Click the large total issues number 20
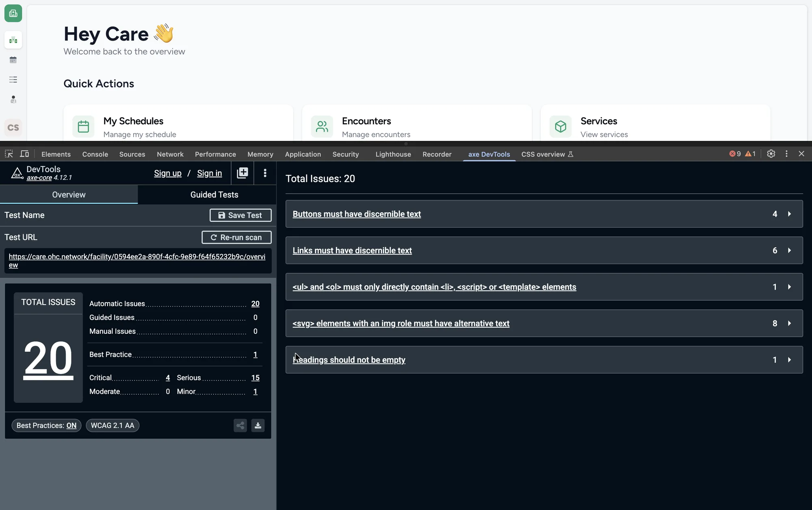This screenshot has width=812, height=510. [x=48, y=359]
